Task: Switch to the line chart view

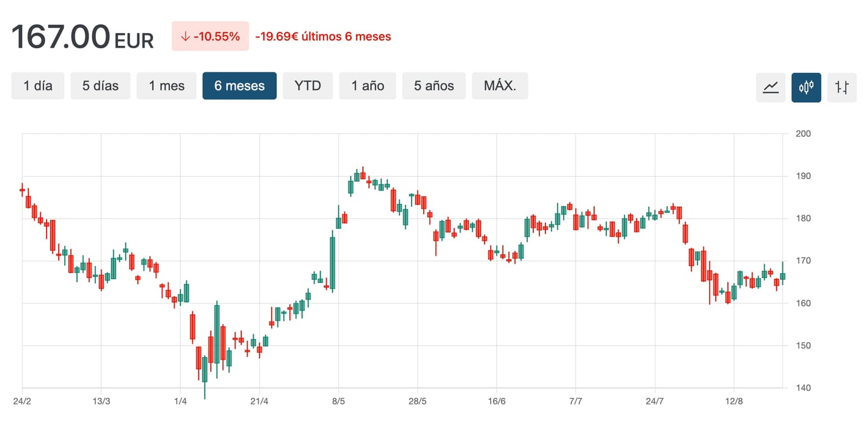Action: coord(770,87)
